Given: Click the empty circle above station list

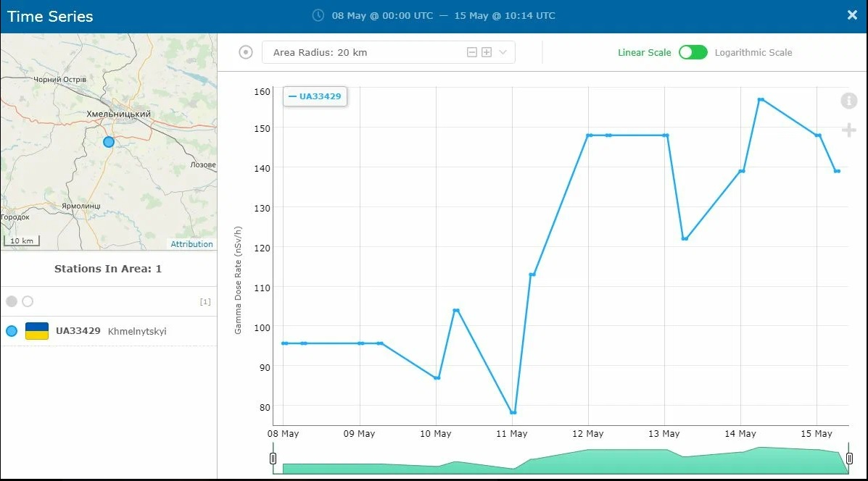Looking at the screenshot, I should 28,301.
